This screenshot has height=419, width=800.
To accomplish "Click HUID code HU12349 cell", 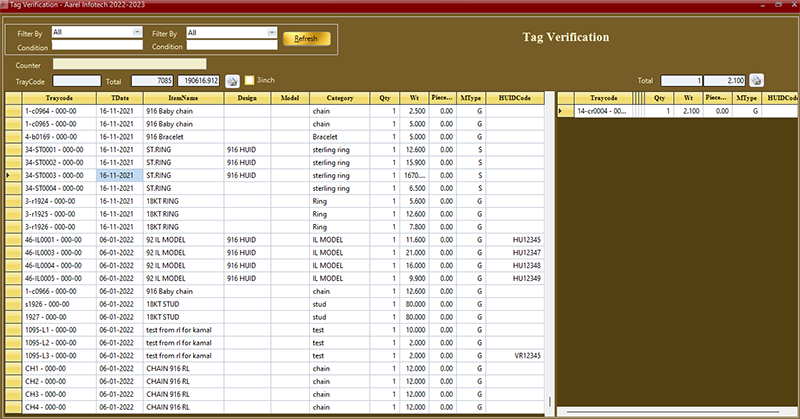I will point(515,278).
